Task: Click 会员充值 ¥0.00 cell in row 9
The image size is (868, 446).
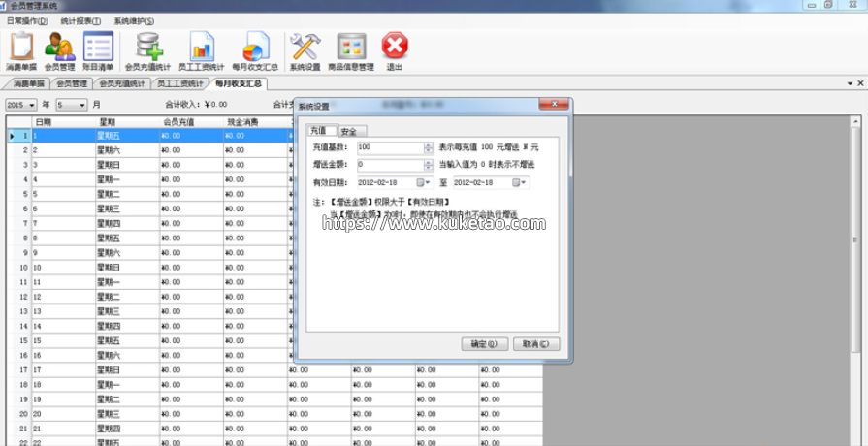Action: tap(192, 253)
